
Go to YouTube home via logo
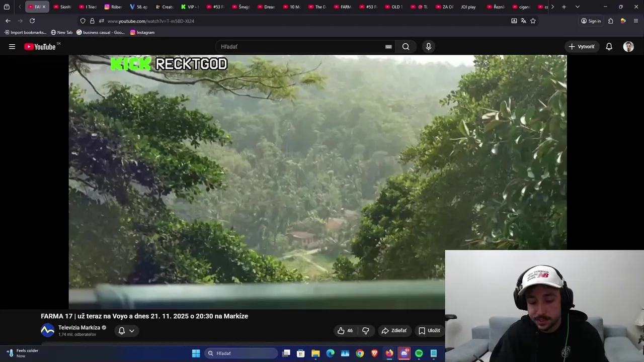(40, 47)
